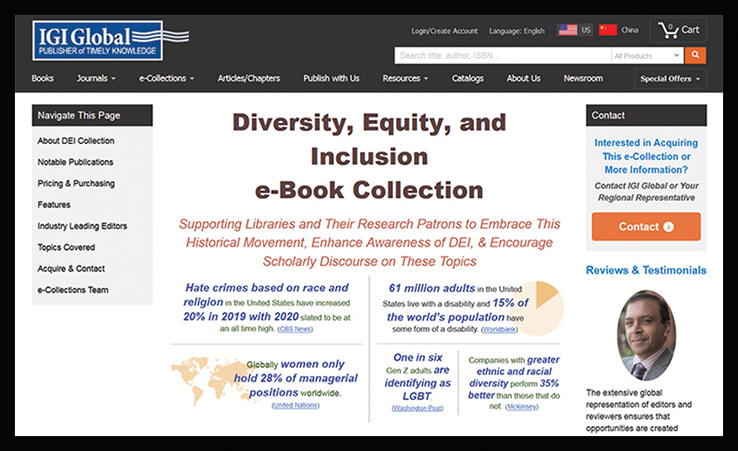
Task: Open the All Products dropdown
Action: tap(647, 56)
